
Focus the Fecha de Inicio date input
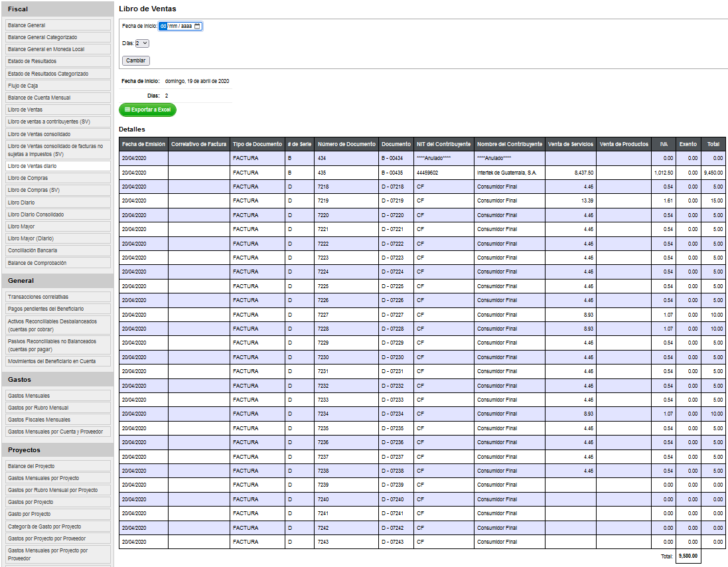point(180,26)
